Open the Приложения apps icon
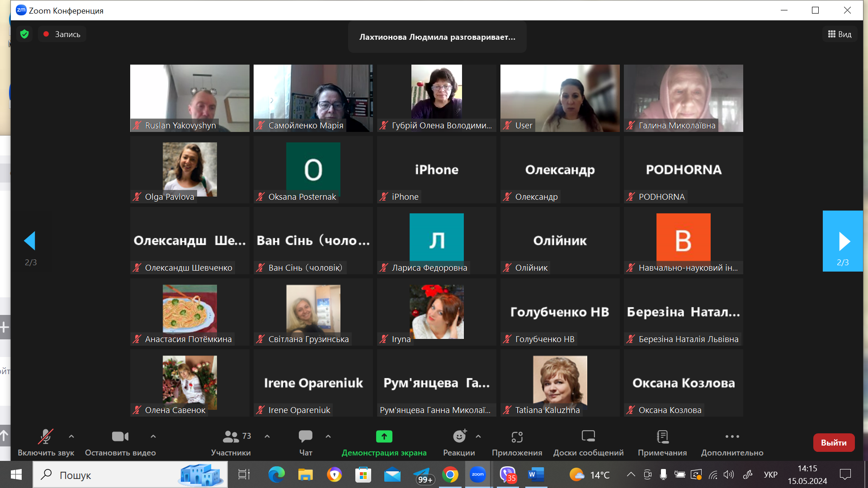The height and width of the screenshot is (488, 868). 517,437
